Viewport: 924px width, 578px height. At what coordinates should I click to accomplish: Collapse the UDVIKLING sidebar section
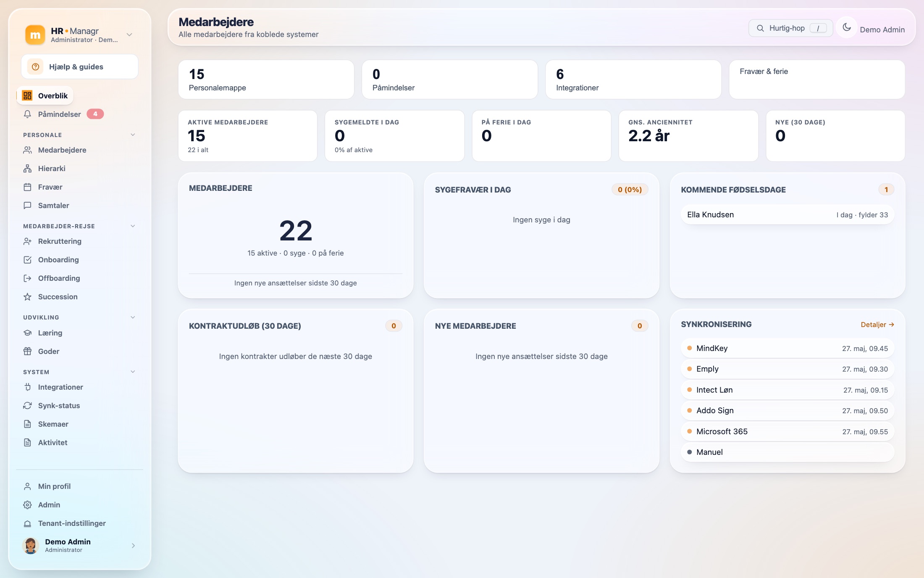click(x=133, y=317)
